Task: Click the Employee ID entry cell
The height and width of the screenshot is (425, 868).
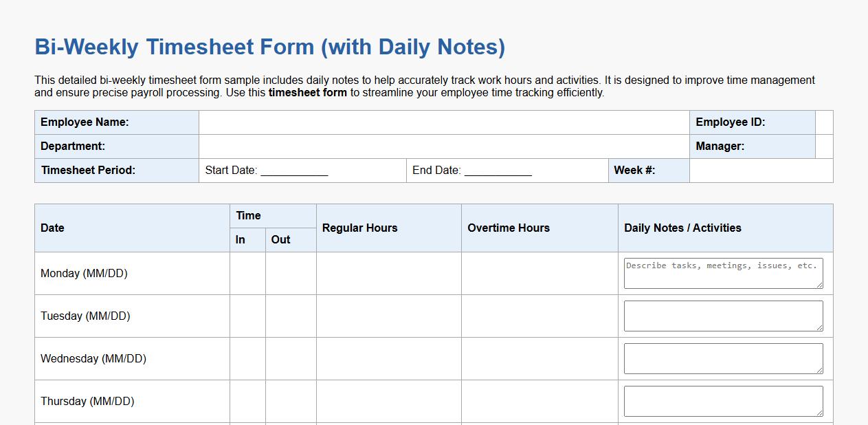Action: pos(822,122)
